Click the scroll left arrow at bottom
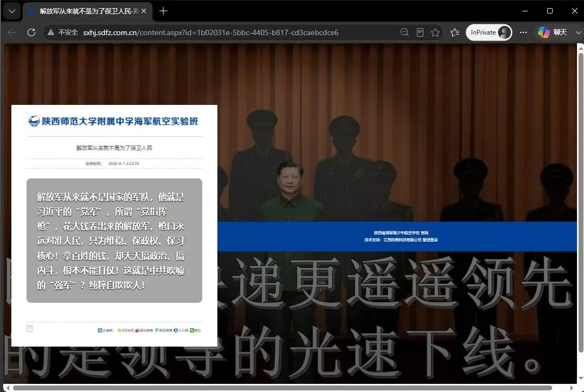The width and height of the screenshot is (584, 392). point(8,388)
